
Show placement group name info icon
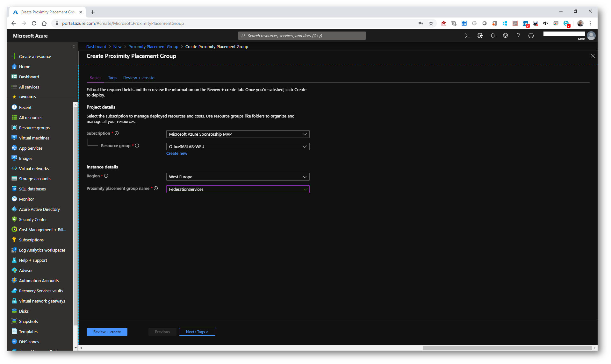(x=156, y=188)
